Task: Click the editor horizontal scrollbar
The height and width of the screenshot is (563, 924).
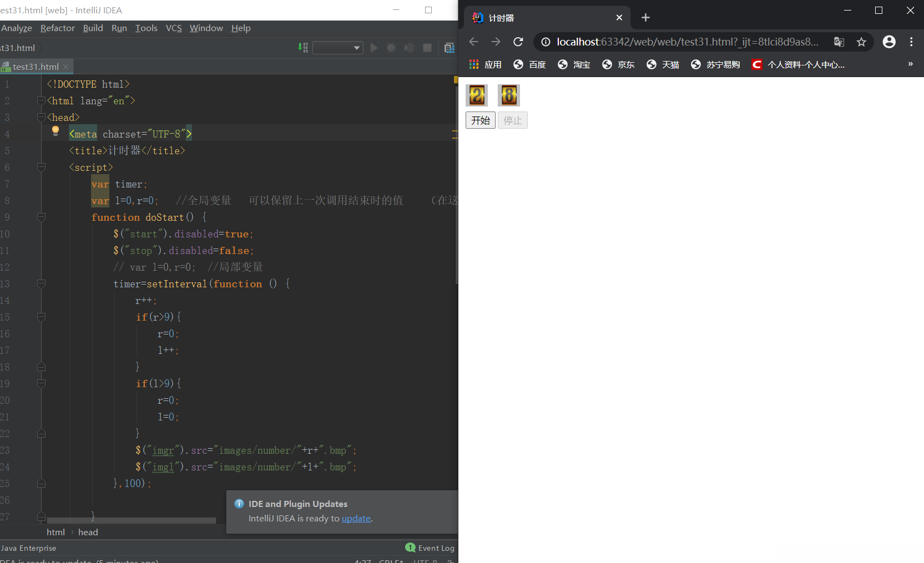Action: pyautogui.click(x=132, y=520)
